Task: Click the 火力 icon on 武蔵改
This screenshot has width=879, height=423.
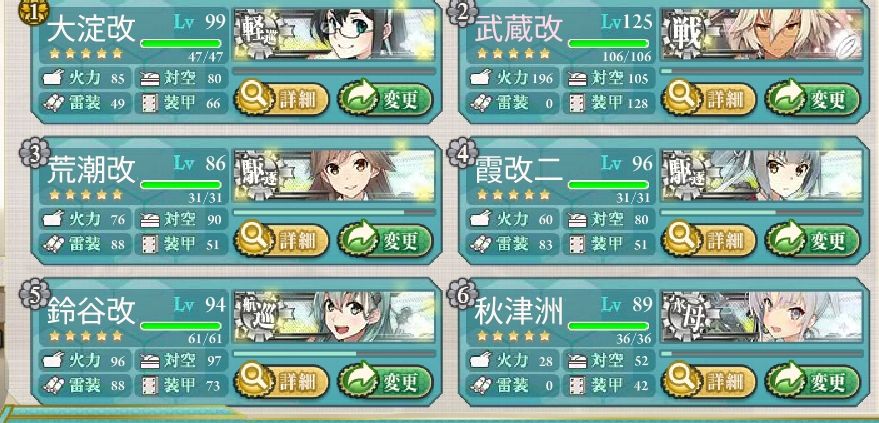Action: 481,78
